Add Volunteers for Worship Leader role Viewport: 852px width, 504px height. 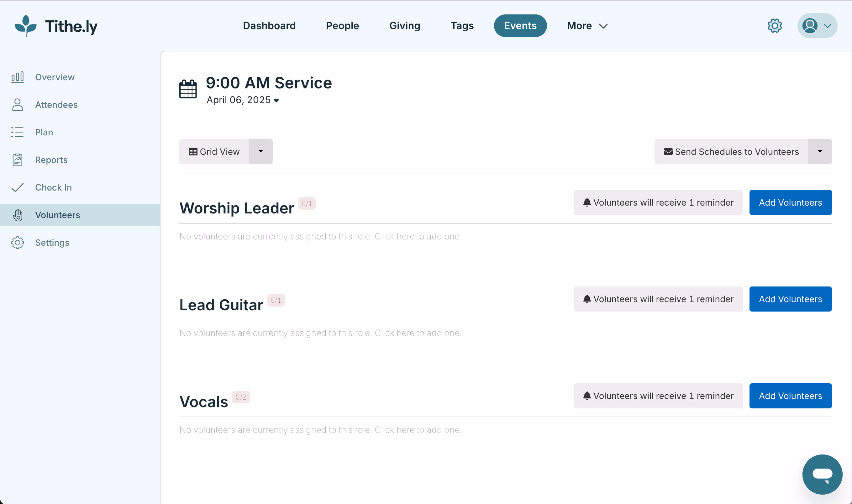click(x=790, y=202)
